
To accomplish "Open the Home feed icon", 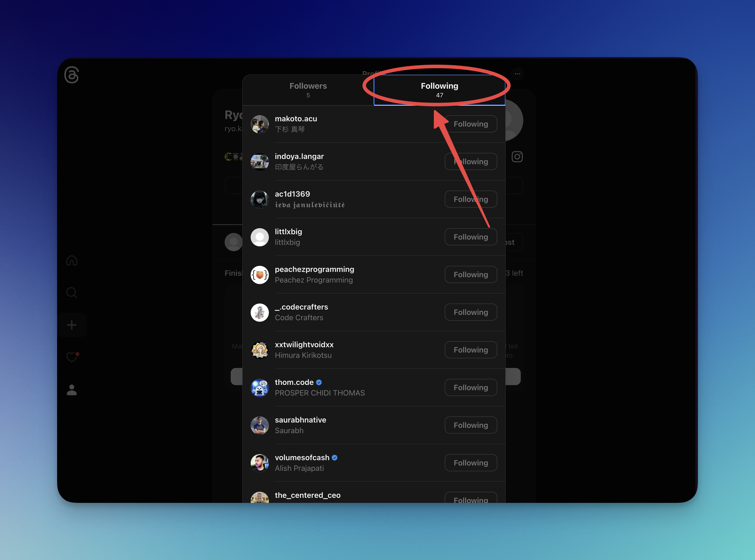I will [72, 260].
